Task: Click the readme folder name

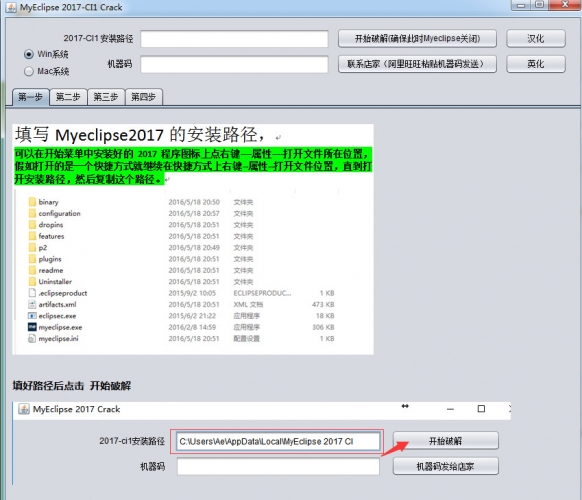Action: 51,270
